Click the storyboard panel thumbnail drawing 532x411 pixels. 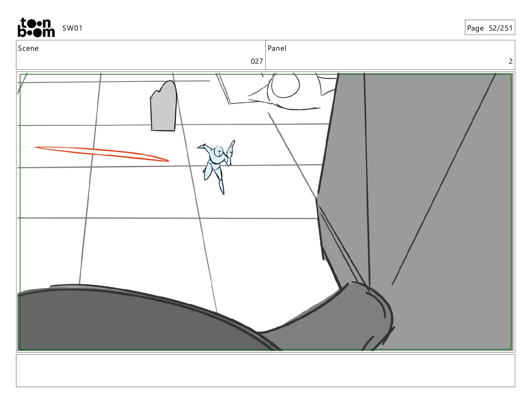pyautogui.click(x=265, y=212)
